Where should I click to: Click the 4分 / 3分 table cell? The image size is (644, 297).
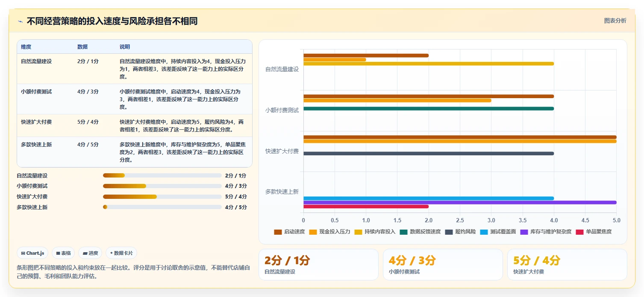point(88,92)
